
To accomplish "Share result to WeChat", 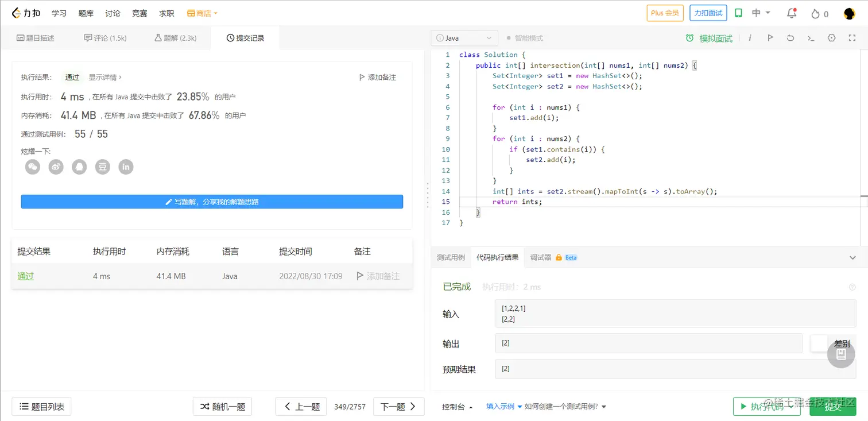I will pos(33,167).
